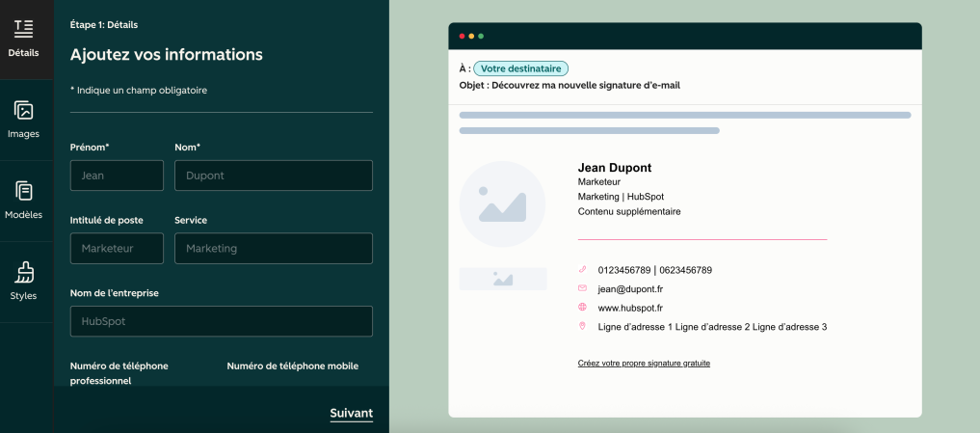Click the pink location pin icon
980x433 pixels.
click(x=582, y=326)
